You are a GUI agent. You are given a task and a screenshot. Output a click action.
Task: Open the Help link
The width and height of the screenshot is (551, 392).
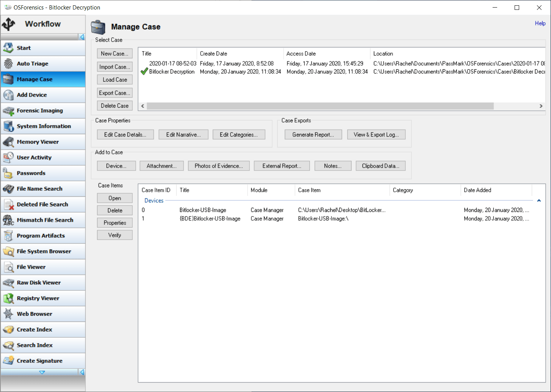[x=540, y=23]
